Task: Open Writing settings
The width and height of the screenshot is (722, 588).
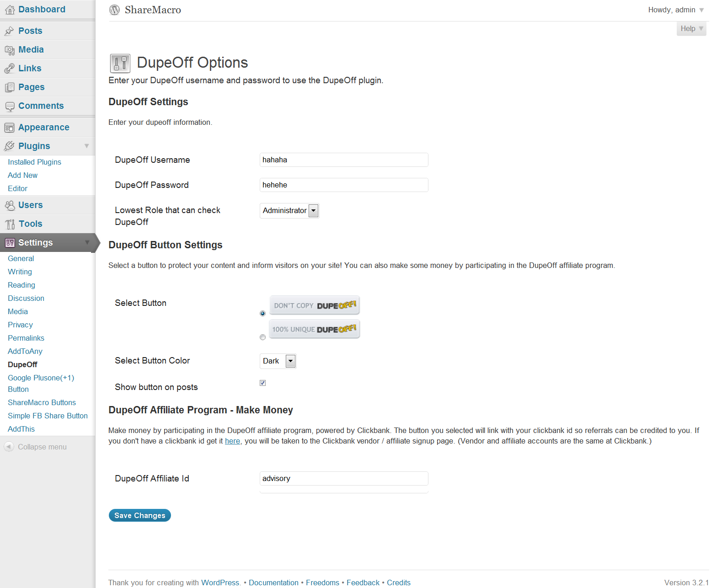Action: coord(20,272)
